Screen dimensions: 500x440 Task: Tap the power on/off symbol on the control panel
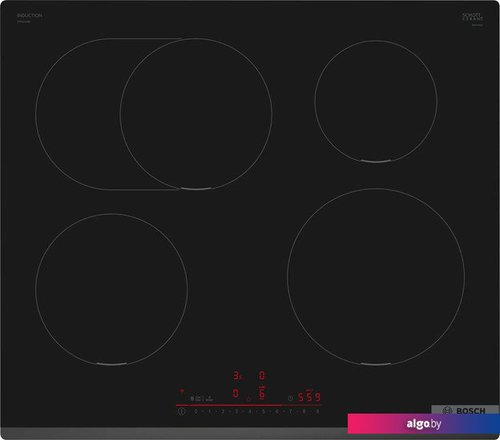(x=181, y=411)
